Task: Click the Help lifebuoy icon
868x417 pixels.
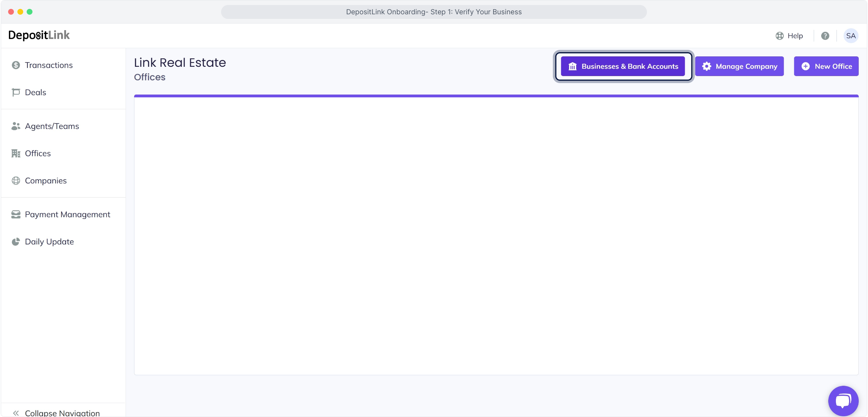Action: (779, 36)
